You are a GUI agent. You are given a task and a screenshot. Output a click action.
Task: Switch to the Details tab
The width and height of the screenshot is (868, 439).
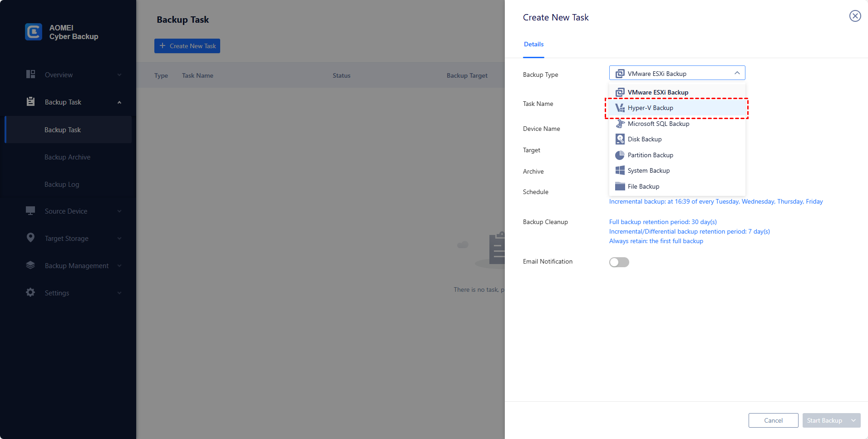[533, 44]
